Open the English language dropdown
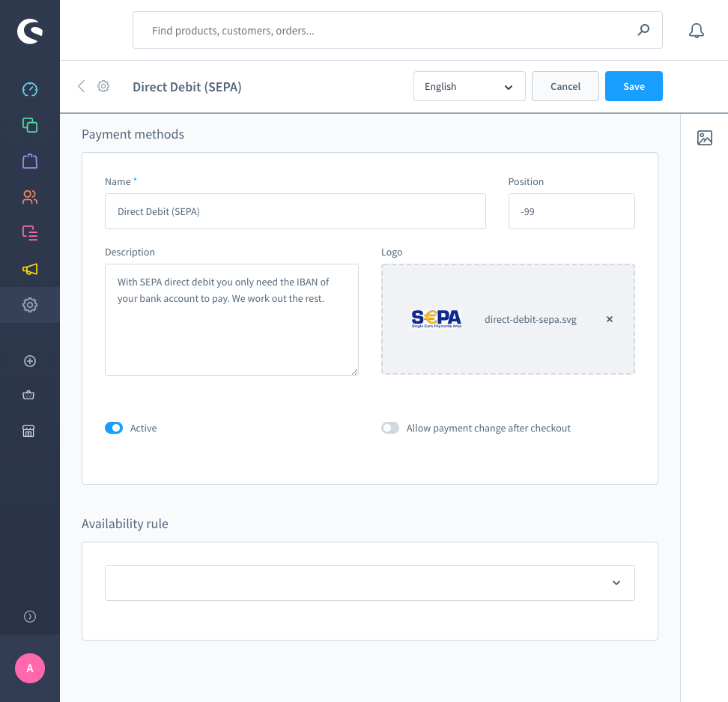 470,86
